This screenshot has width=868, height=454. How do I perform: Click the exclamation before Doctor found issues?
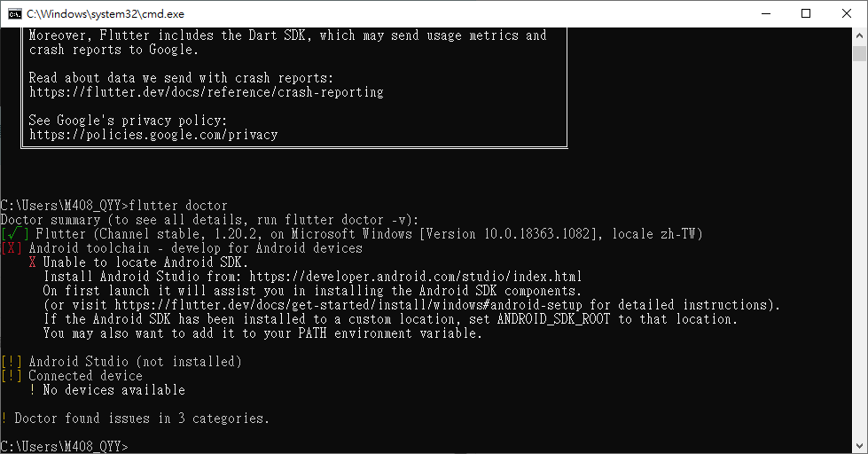pyautogui.click(x=4, y=418)
